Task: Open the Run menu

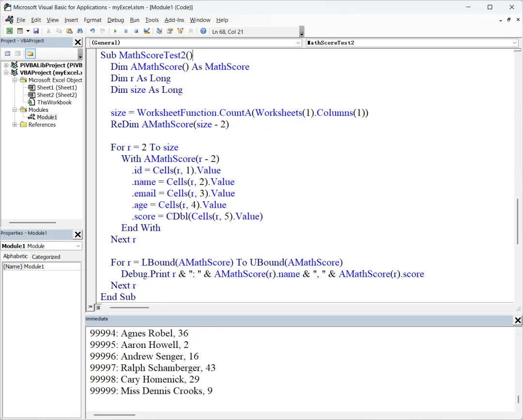Action: pyautogui.click(x=135, y=20)
